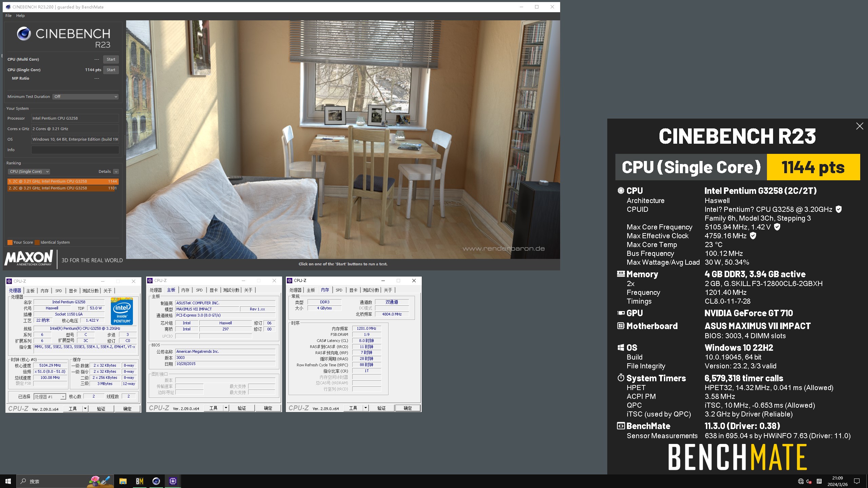868x488 pixels.
Task: Start the CPU Multi Core test
Action: click(x=111, y=59)
